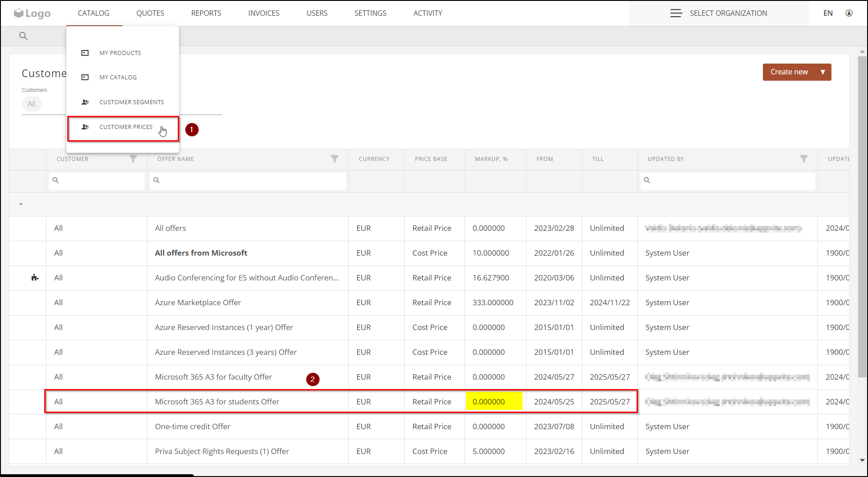Switch language using the EN selector
The image size is (868, 477).
[828, 13]
